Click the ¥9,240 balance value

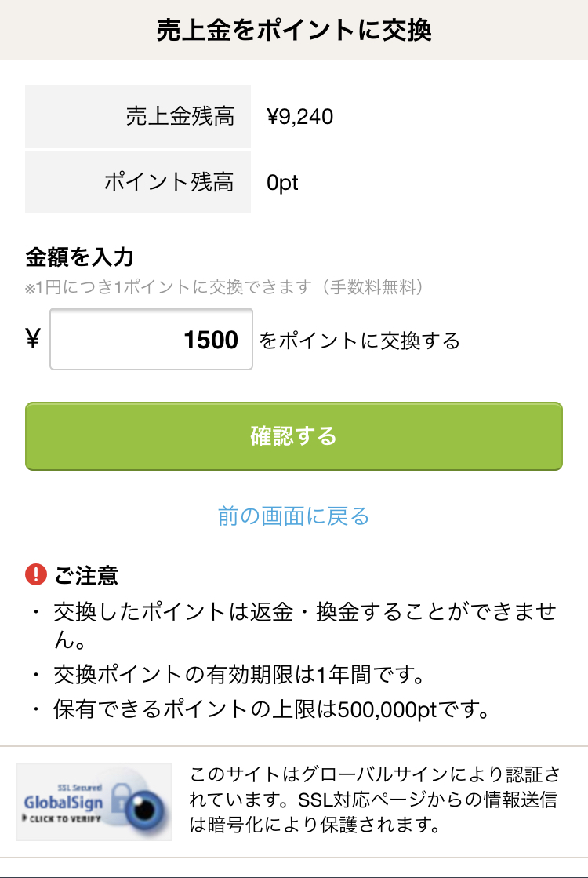coord(299,116)
